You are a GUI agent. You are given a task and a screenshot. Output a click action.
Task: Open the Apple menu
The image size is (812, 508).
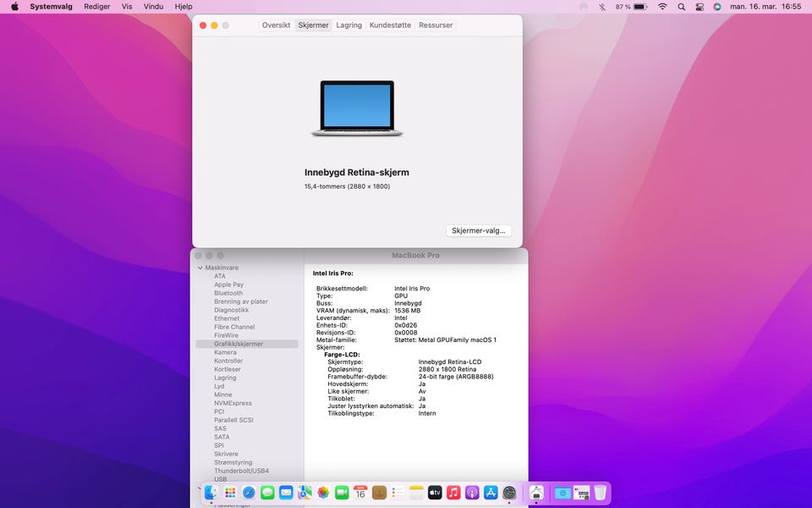coord(14,7)
